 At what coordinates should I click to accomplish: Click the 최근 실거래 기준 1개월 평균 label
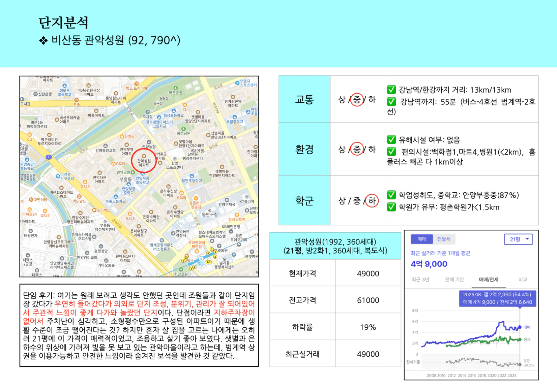440,253
